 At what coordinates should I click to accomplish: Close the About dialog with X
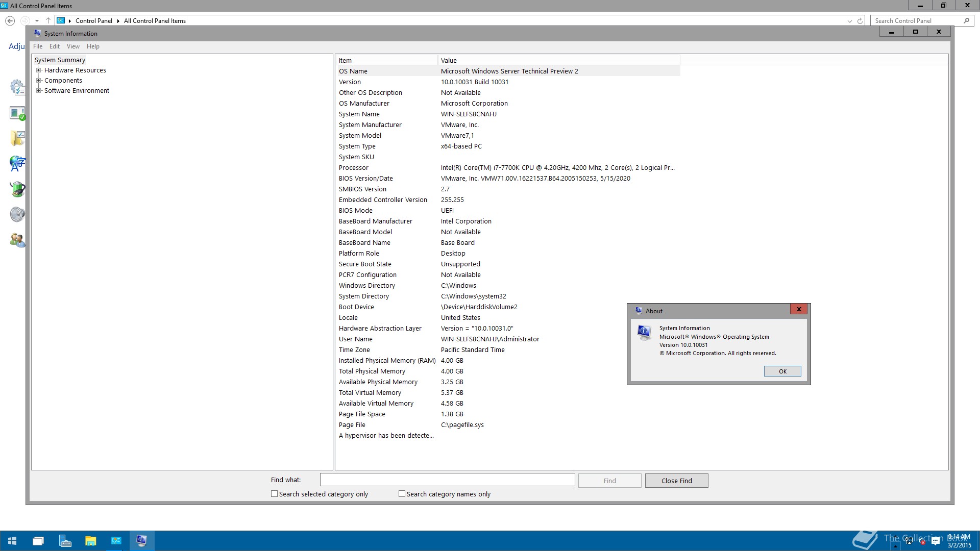(x=799, y=309)
